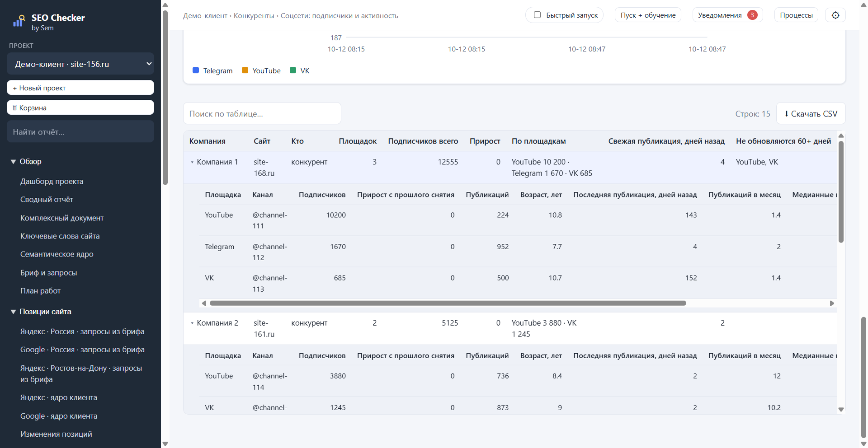Open План работ
868x448 pixels.
(x=40, y=291)
